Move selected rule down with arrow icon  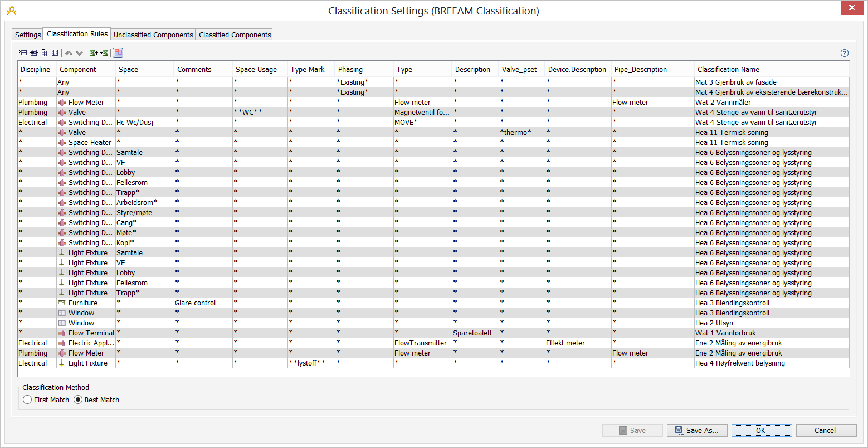coord(79,53)
